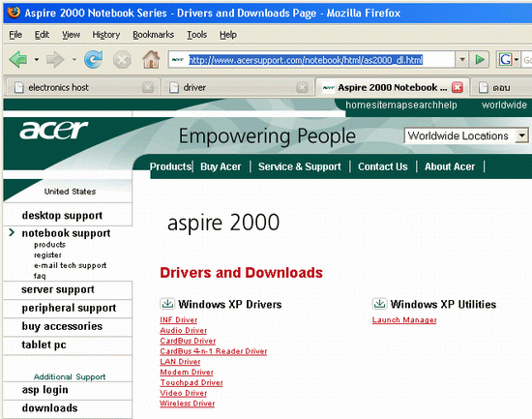Open the address bar URL history dropdown
The width and height of the screenshot is (532, 419).
[462, 60]
